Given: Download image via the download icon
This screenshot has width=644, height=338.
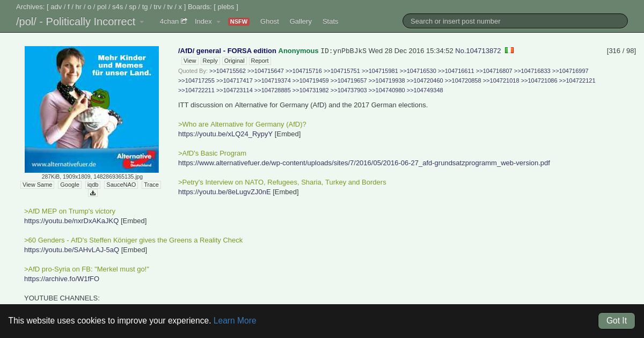Looking at the screenshot, I should click(93, 193).
